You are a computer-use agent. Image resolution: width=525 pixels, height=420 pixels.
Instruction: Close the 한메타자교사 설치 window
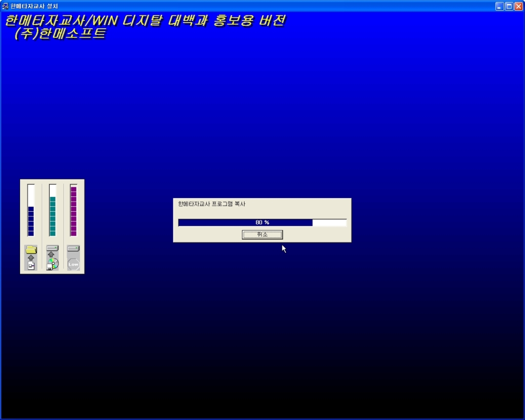[x=519, y=6]
